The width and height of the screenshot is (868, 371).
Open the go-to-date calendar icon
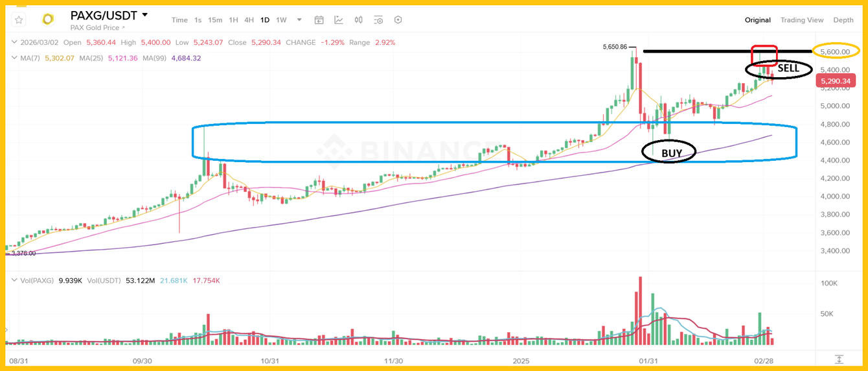coord(319,20)
